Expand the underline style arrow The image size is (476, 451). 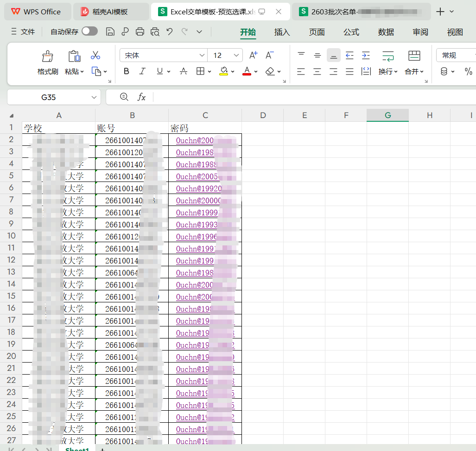(169, 72)
